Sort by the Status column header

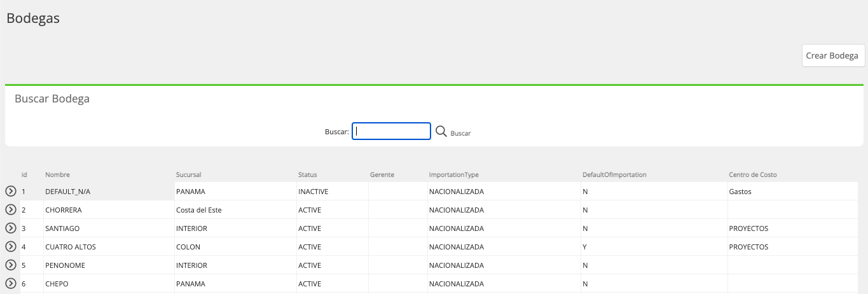[x=307, y=174]
